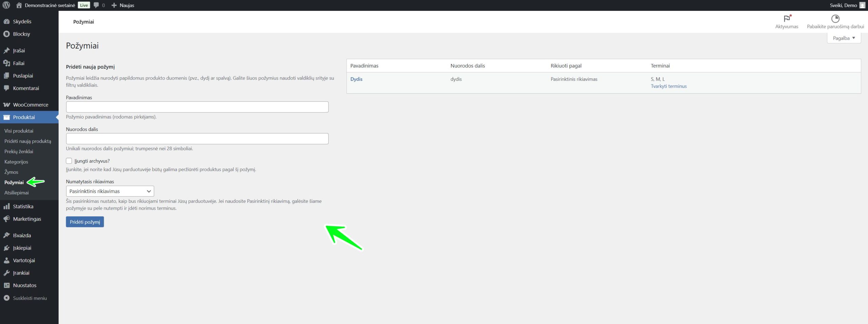Expand the Pagalba help dropdown
Image resolution: width=868 pixels, height=324 pixels.
point(844,38)
